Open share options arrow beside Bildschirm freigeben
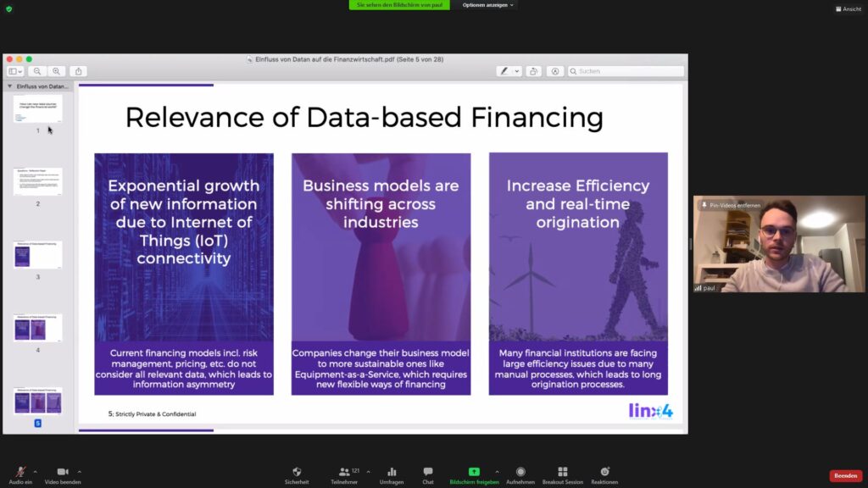 coord(497,472)
